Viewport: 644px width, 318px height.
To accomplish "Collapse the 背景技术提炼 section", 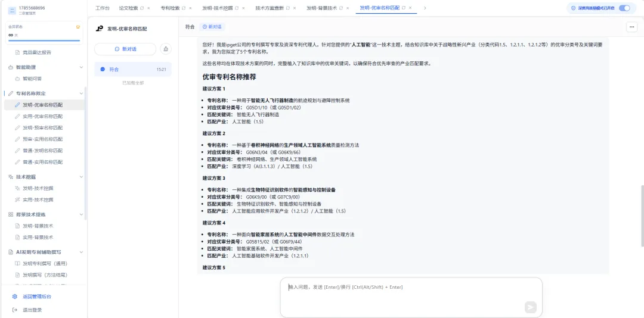I will point(81,214).
